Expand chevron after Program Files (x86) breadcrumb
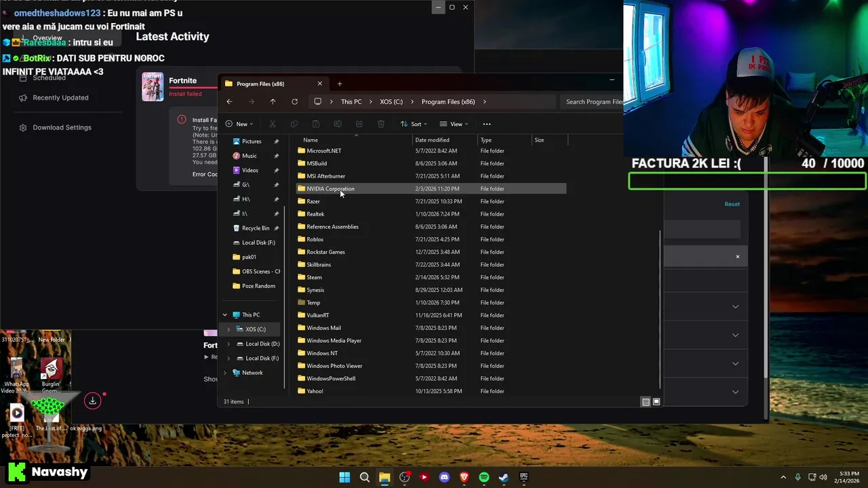This screenshot has height=488, width=868. coord(485,102)
